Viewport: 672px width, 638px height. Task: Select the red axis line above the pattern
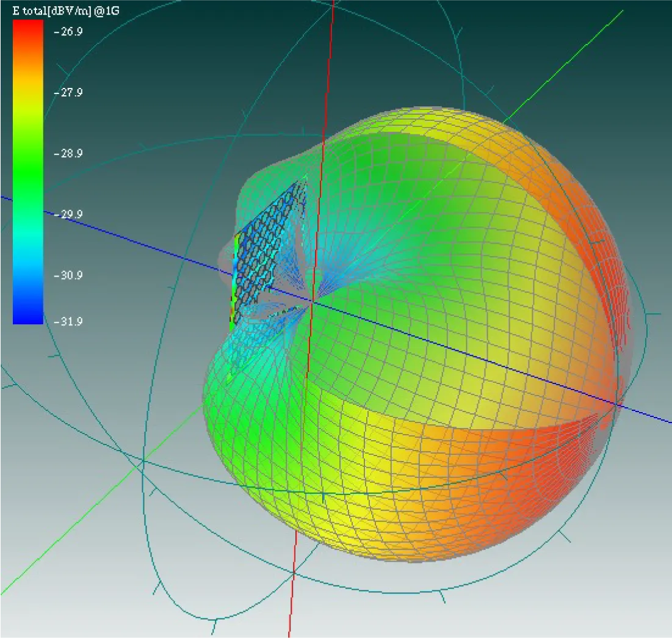(330, 61)
